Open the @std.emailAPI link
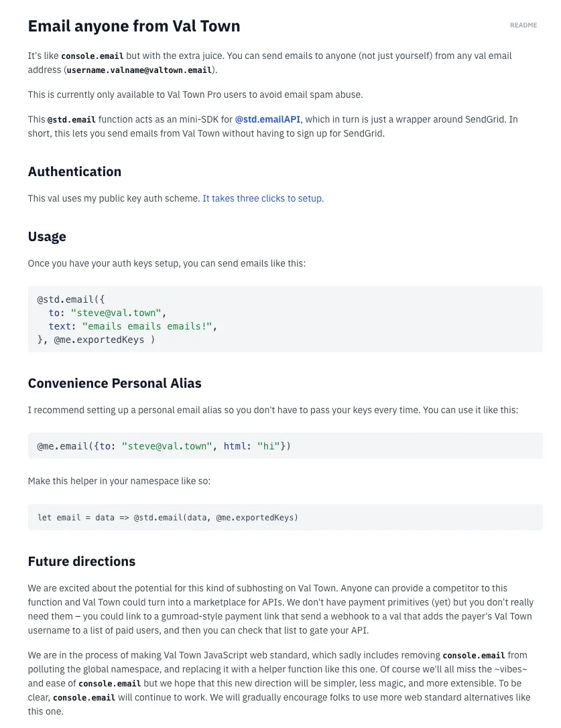 [x=267, y=120]
